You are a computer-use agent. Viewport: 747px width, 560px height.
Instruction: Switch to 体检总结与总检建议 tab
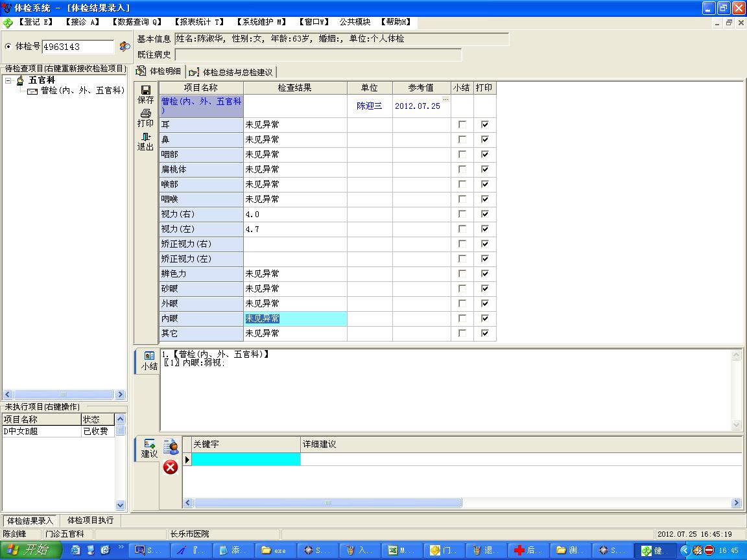click(231, 72)
